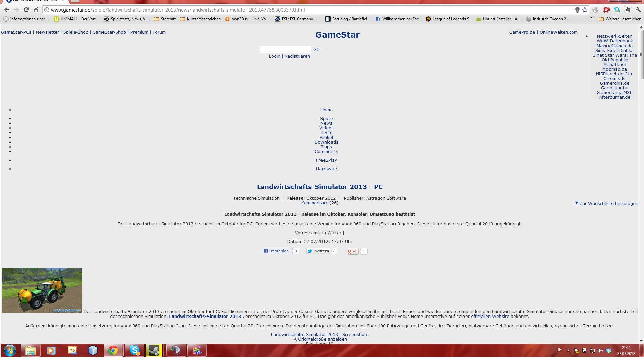The width and height of the screenshot is (644, 361).
Task: Click the Facebook Empfehlen button
Action: 276,251
